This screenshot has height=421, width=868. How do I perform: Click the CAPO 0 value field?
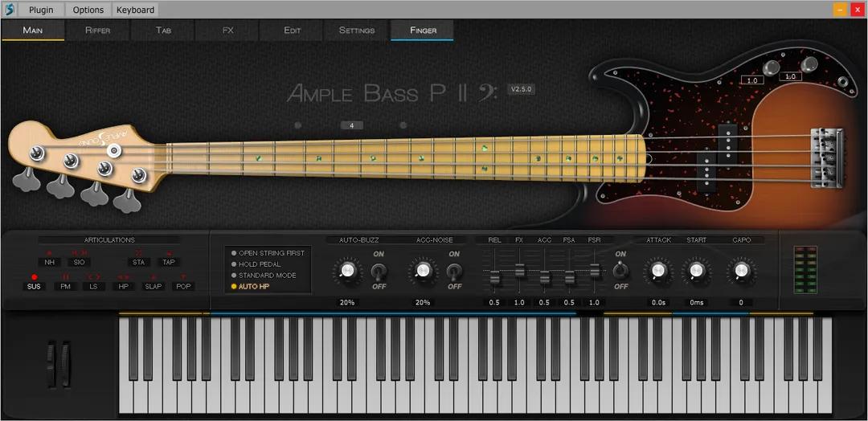(741, 303)
